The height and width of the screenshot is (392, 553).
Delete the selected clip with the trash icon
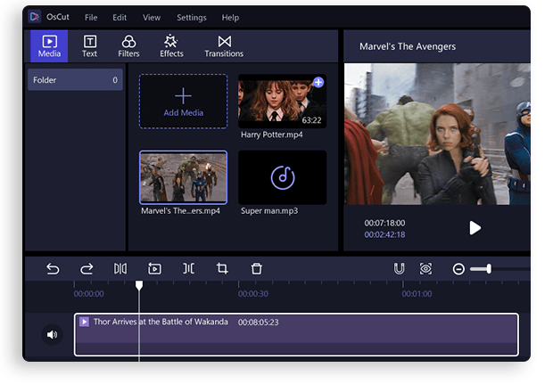tap(256, 268)
